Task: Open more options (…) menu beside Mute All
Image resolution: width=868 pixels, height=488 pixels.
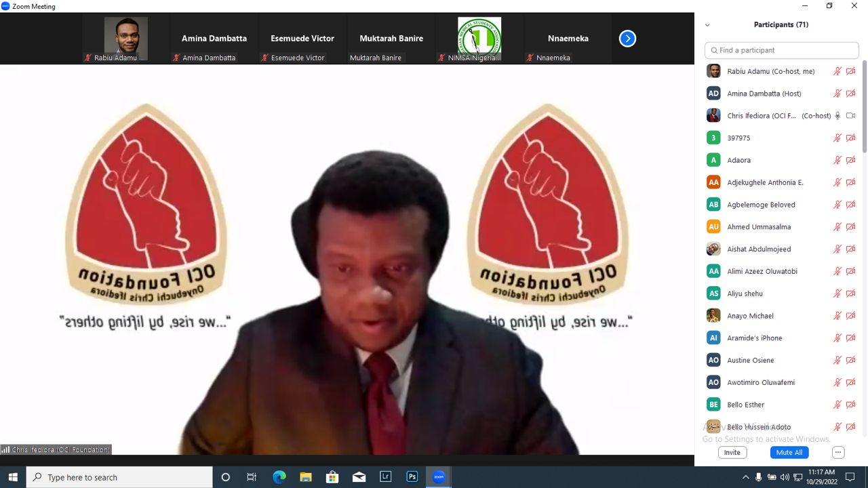Action: coord(838,452)
